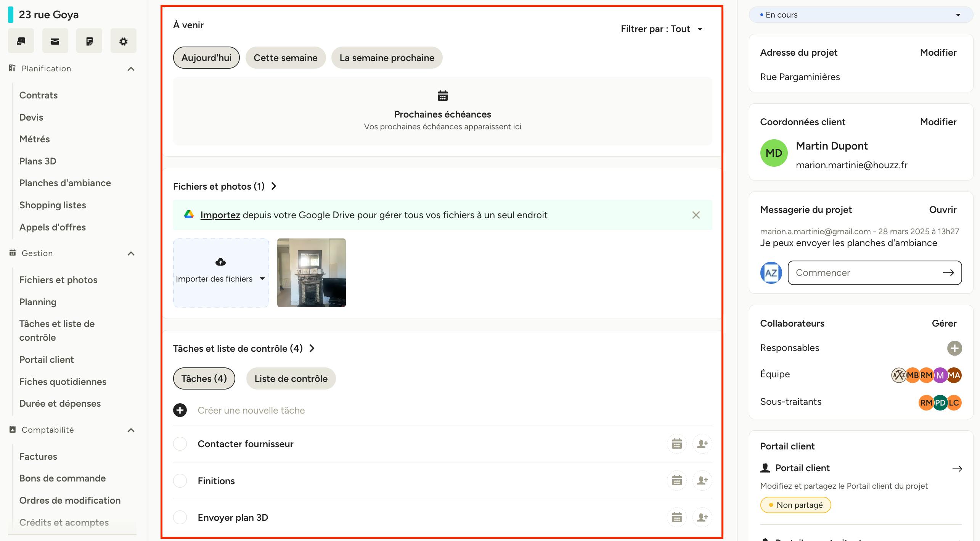
Task: Select the Cette semaine tab
Action: point(286,58)
